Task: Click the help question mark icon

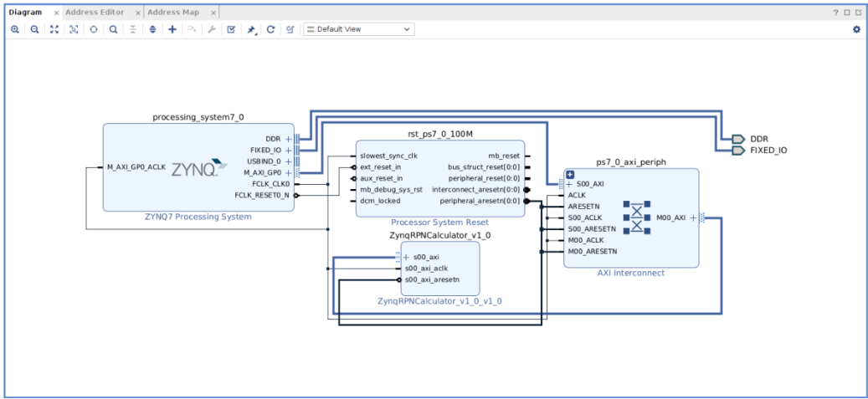Action: coord(836,13)
